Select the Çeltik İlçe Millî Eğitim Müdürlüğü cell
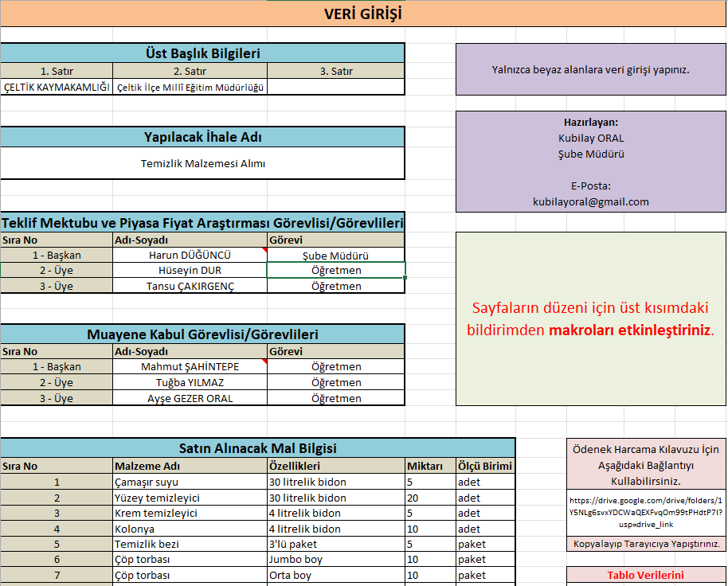Screen dimensions: 728x586 (190, 87)
